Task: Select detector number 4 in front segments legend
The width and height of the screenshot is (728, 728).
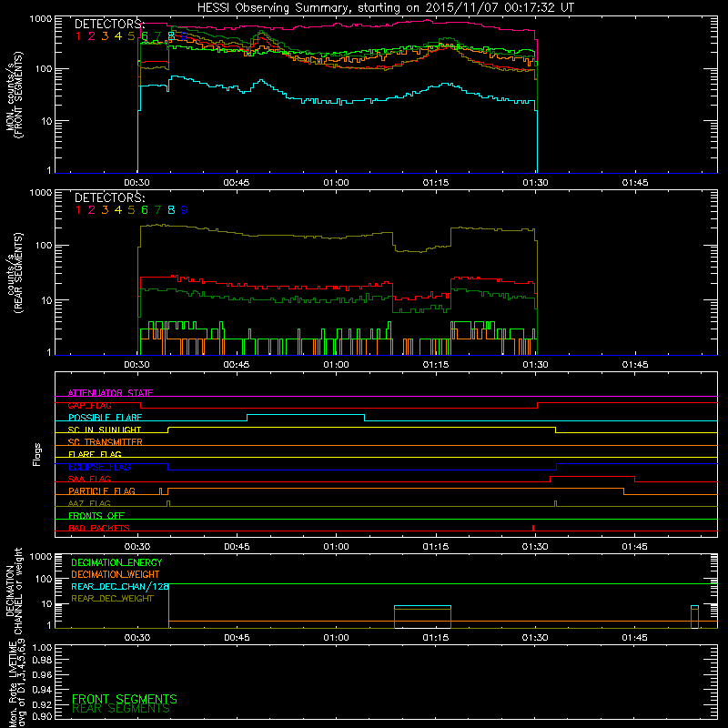Action: pos(118,36)
